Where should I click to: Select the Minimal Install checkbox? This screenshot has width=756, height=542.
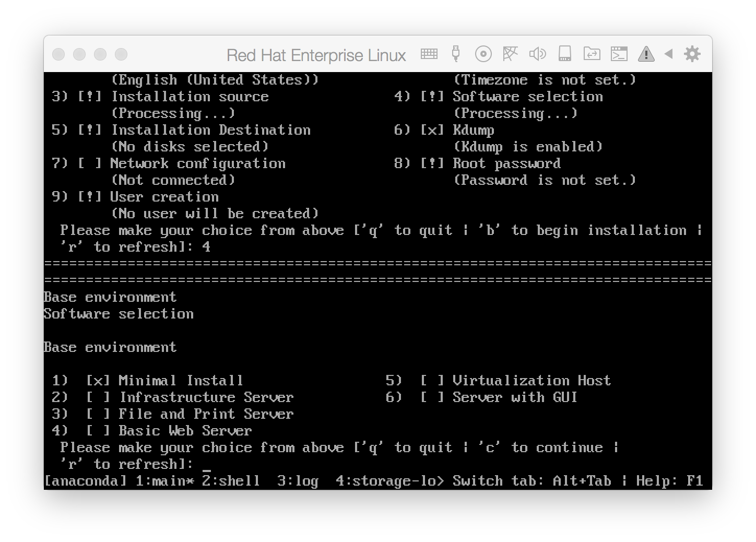(98, 381)
